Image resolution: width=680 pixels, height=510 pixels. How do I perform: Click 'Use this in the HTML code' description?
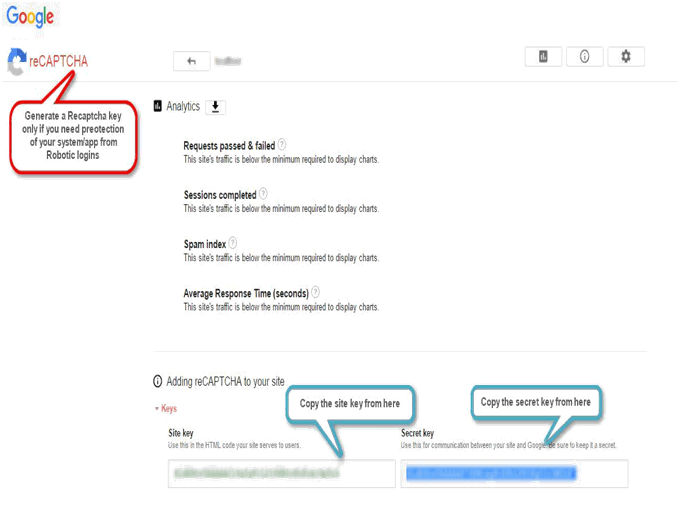[234, 445]
